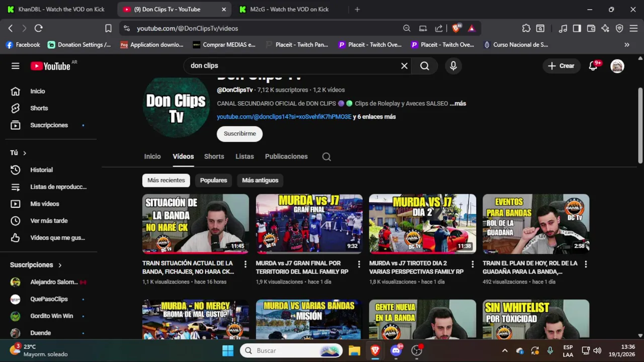Viewport: 644px width, 362px height.
Task: Show more bookmarks chevron
Action: (627, 45)
